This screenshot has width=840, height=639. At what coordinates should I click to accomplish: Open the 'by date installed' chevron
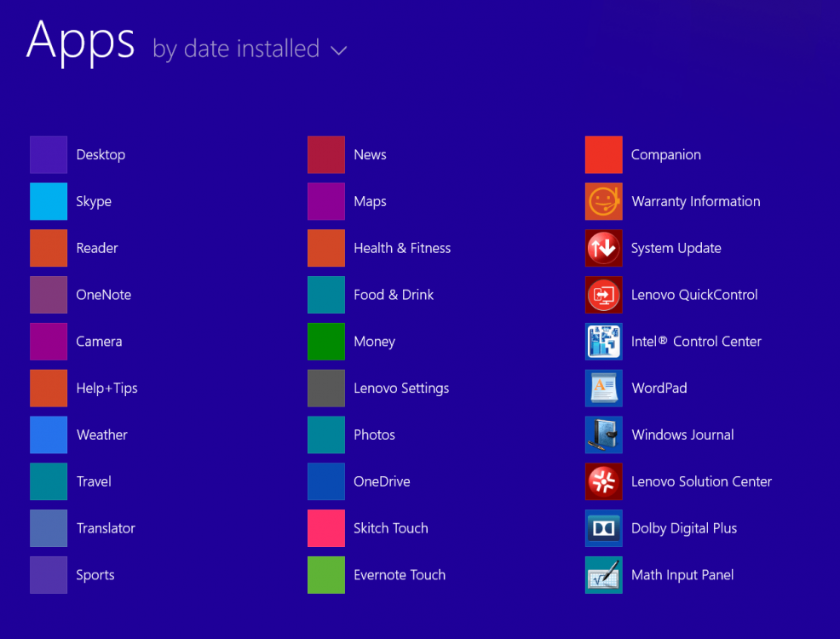point(338,50)
